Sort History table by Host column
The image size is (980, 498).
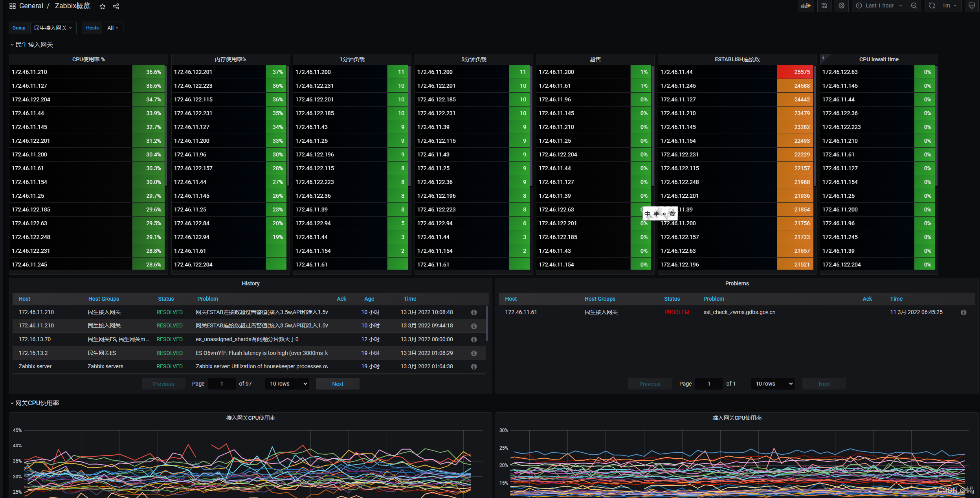click(24, 299)
